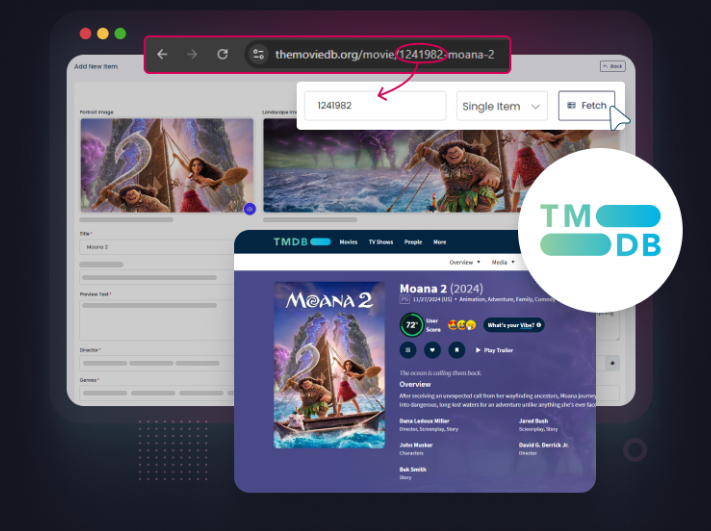Click the Moana 2 (2024) title link
The image size is (711, 531).
[x=441, y=288]
